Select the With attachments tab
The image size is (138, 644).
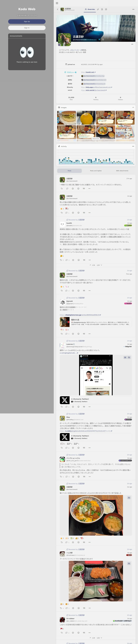click(122, 171)
